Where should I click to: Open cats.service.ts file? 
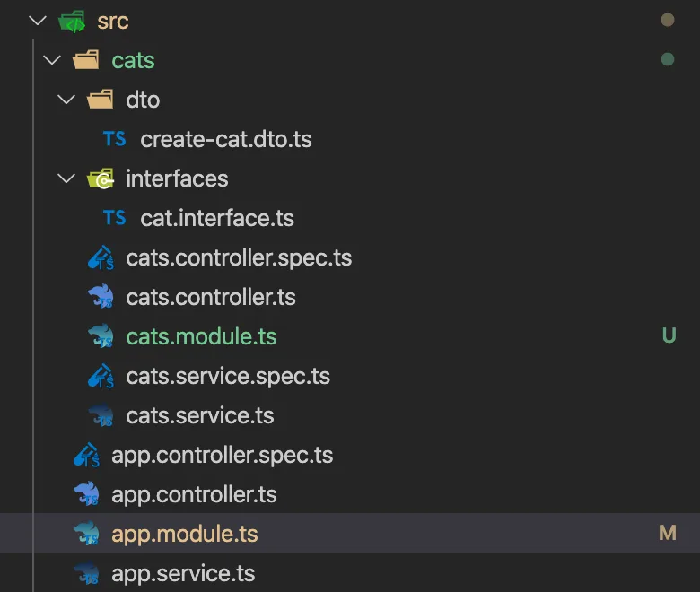tap(200, 415)
